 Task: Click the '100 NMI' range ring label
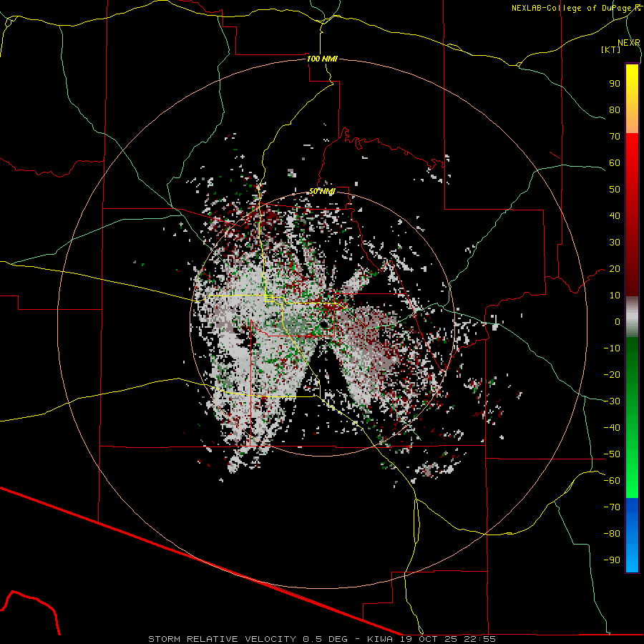(322, 59)
